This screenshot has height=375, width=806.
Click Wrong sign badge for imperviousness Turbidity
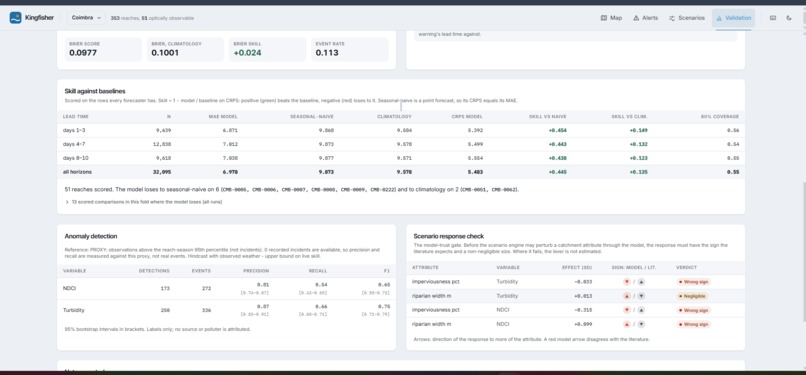point(693,282)
